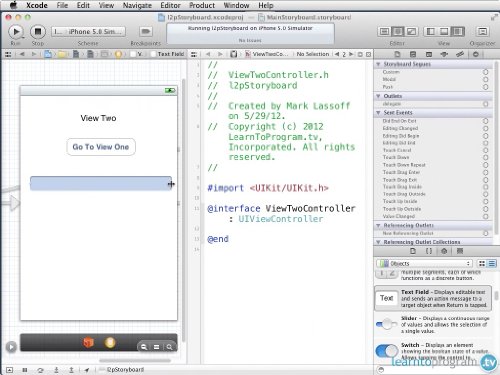Open the Product menu

(202, 5)
